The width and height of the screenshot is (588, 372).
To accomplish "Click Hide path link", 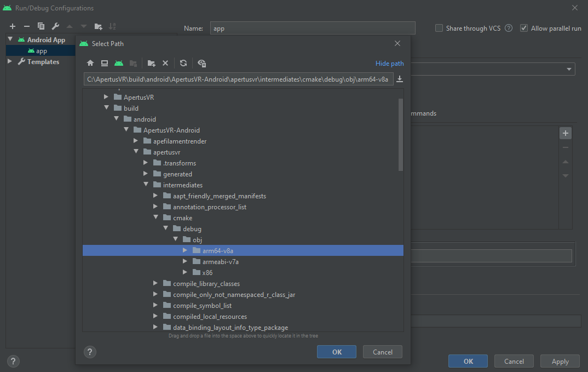I will (390, 64).
